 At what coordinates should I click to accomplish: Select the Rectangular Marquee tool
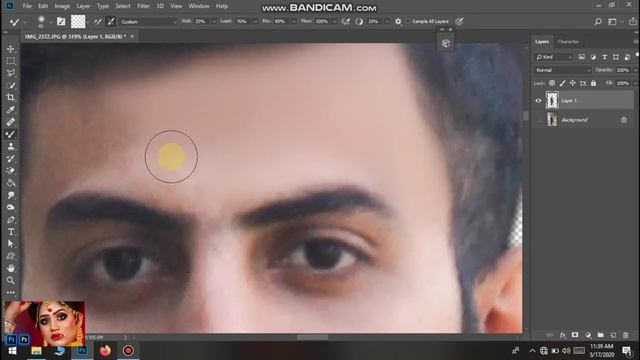(x=11, y=61)
